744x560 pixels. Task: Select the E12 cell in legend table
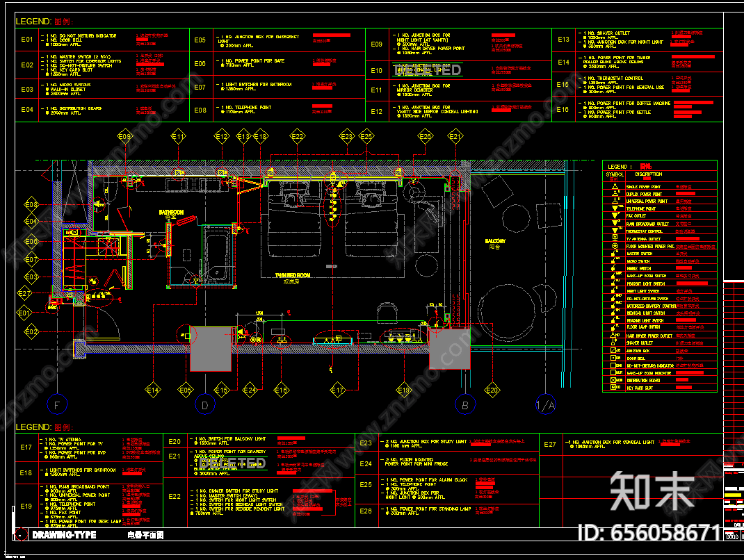377,112
